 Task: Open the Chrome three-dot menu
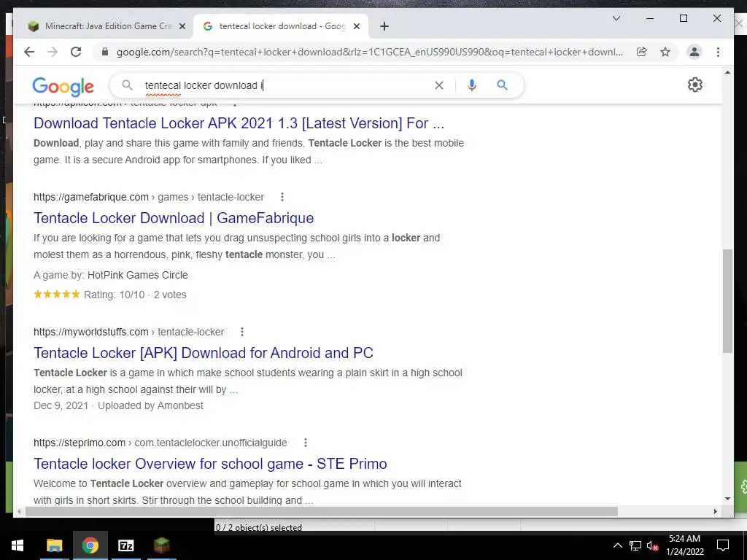pos(718,52)
